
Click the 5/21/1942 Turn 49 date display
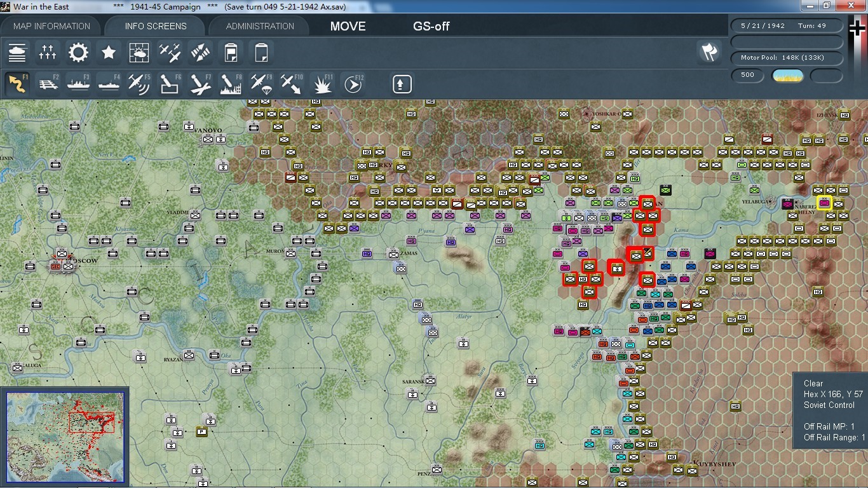pos(787,26)
